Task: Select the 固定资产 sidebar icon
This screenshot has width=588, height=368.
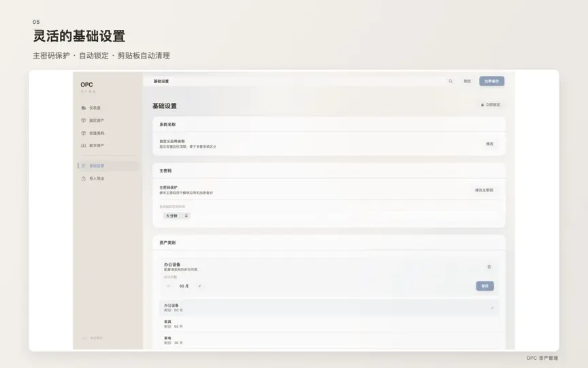Action: (84, 121)
